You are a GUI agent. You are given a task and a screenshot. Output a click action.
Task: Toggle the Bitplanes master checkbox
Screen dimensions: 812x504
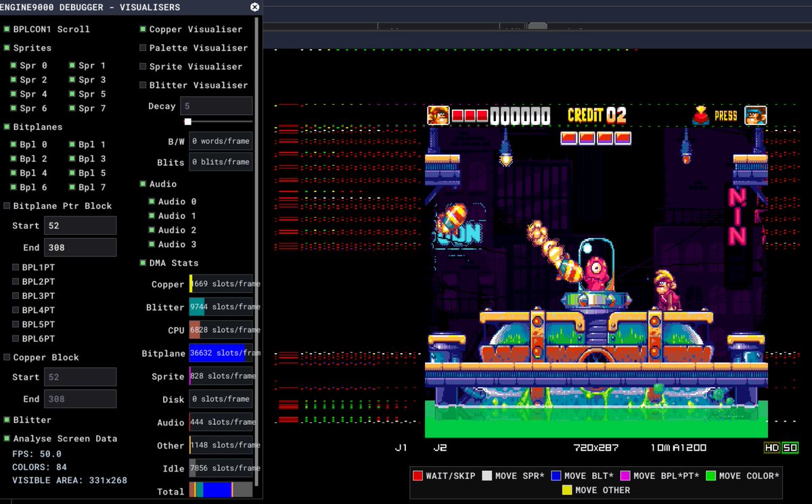click(7, 127)
